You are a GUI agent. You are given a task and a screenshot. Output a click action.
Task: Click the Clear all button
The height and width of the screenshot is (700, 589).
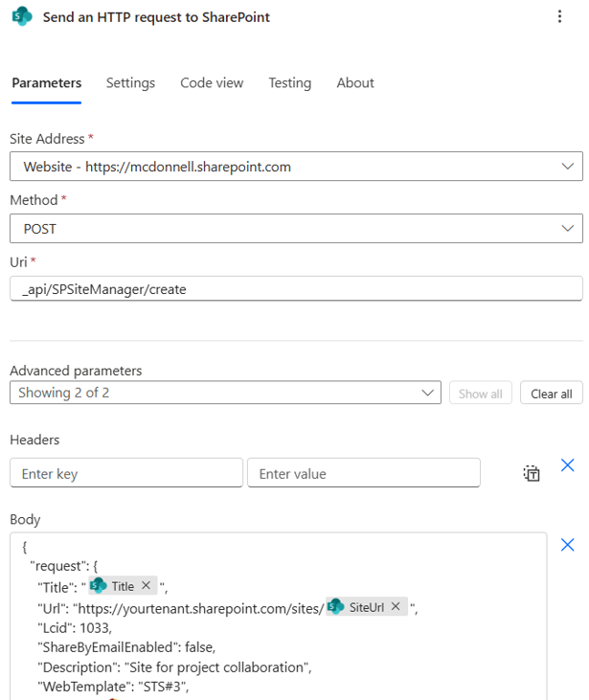[x=551, y=394]
